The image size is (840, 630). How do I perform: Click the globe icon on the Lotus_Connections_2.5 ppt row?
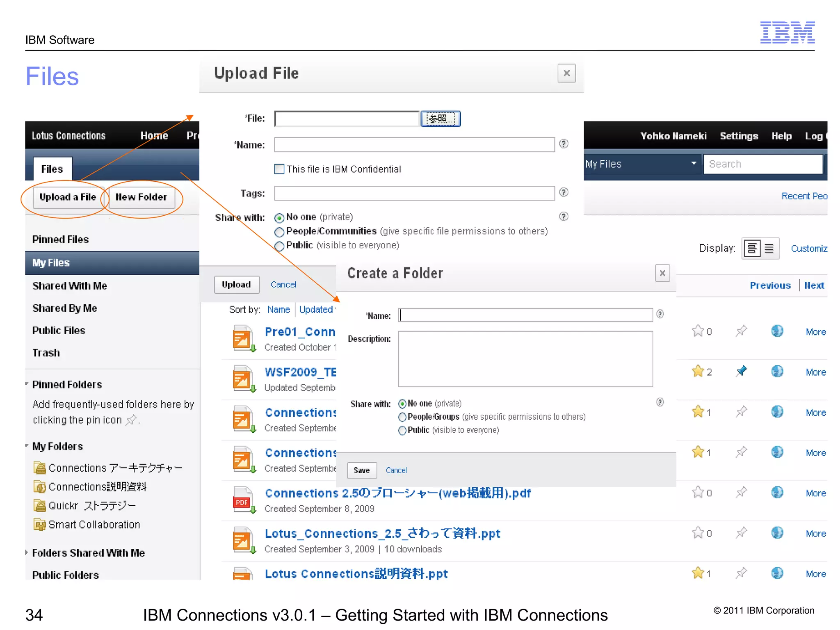[777, 533]
